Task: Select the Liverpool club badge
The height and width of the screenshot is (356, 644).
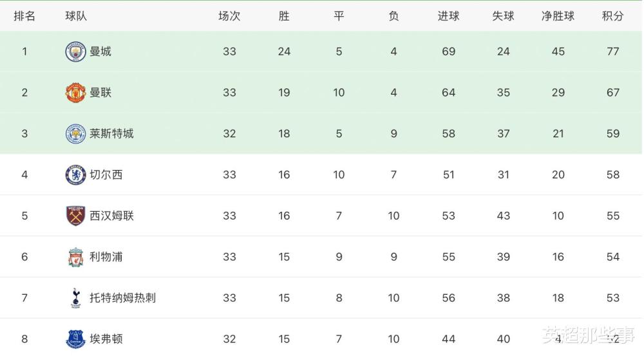Action: [x=75, y=257]
